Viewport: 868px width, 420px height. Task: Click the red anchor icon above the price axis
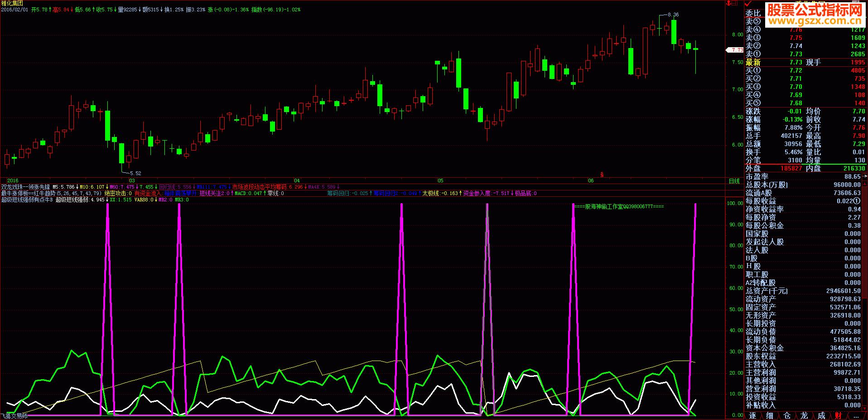pyautogui.click(x=729, y=4)
